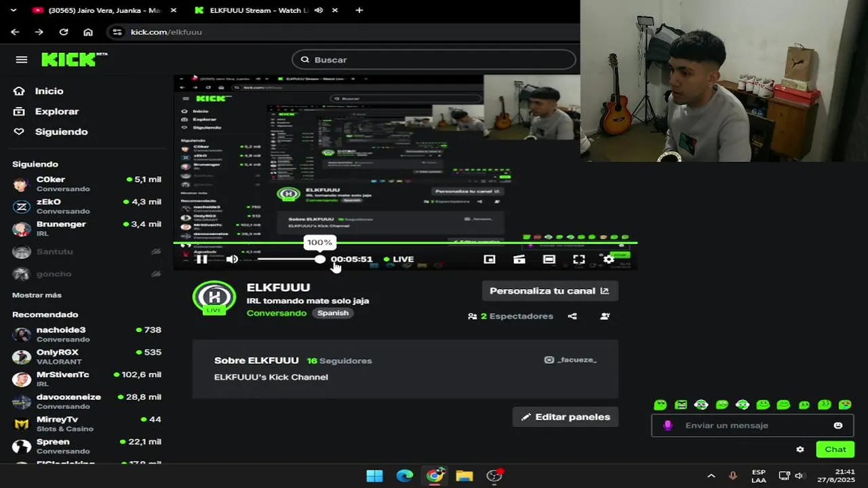The height and width of the screenshot is (488, 868).
Task: Open Windows Start menu
Action: click(374, 476)
